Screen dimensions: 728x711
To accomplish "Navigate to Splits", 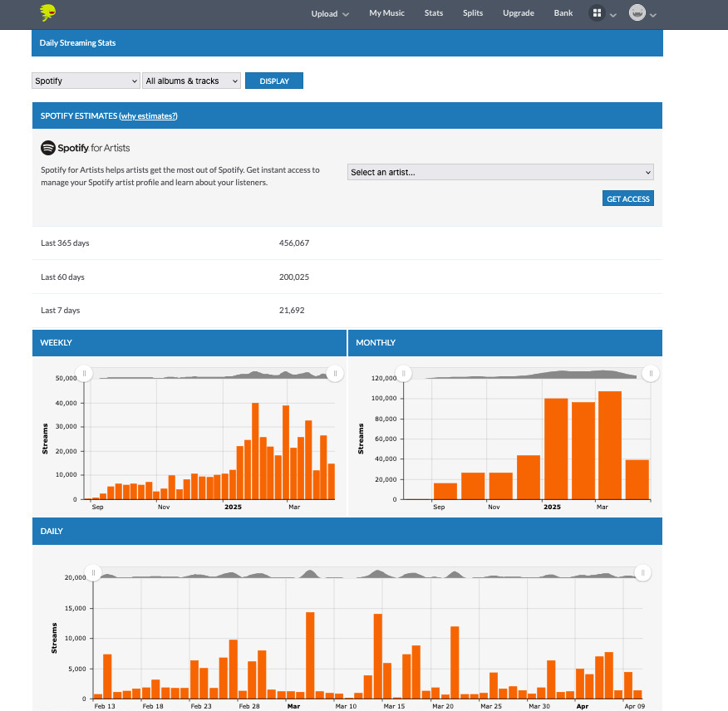I will coord(473,13).
